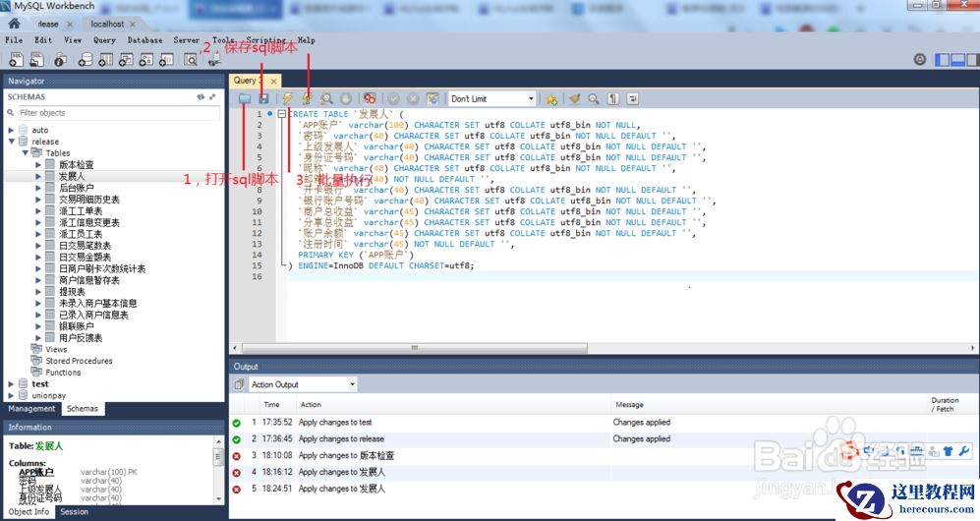Expand the auto schema node
The width and height of the screenshot is (980, 521).
(x=11, y=130)
